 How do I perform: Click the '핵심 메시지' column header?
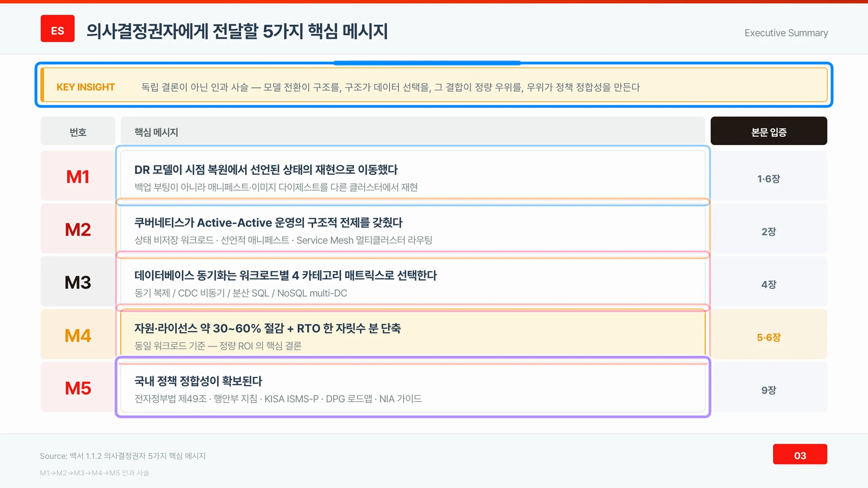click(413, 131)
